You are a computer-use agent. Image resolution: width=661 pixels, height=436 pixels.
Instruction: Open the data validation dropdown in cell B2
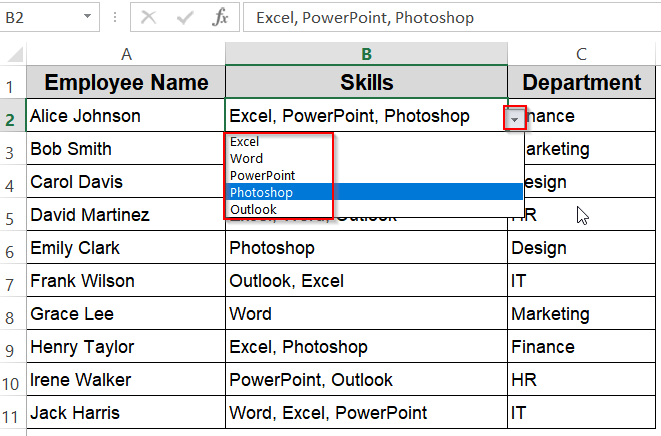pos(514,118)
